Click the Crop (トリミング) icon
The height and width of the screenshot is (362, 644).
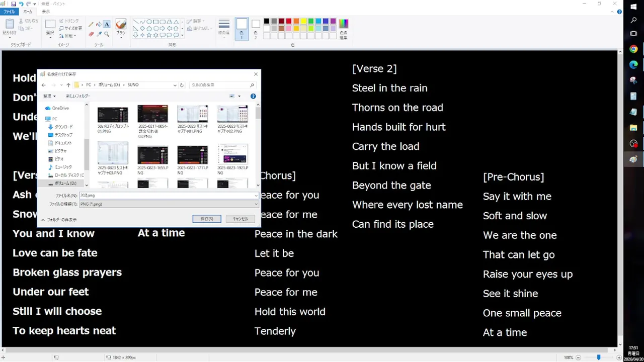[x=61, y=21]
